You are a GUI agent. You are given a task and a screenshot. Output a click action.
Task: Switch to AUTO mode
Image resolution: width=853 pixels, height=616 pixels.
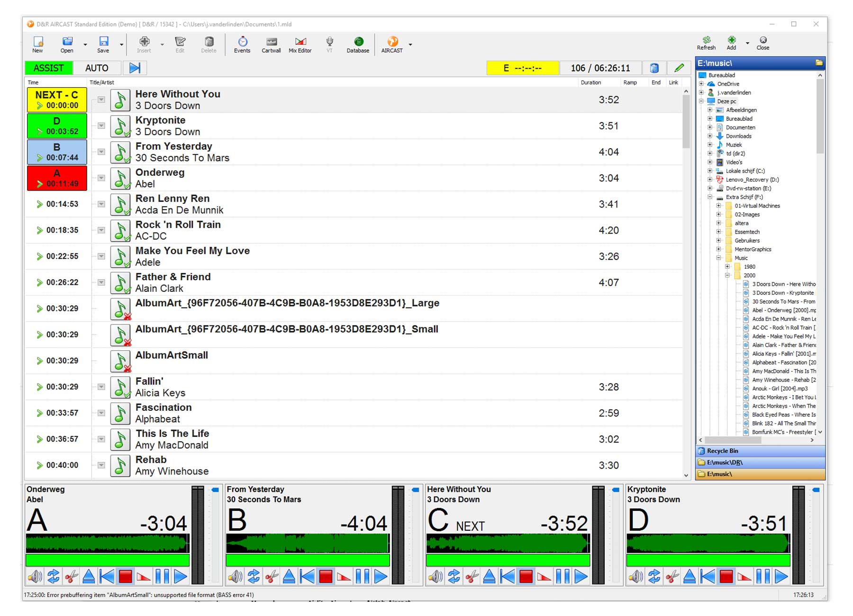(97, 68)
